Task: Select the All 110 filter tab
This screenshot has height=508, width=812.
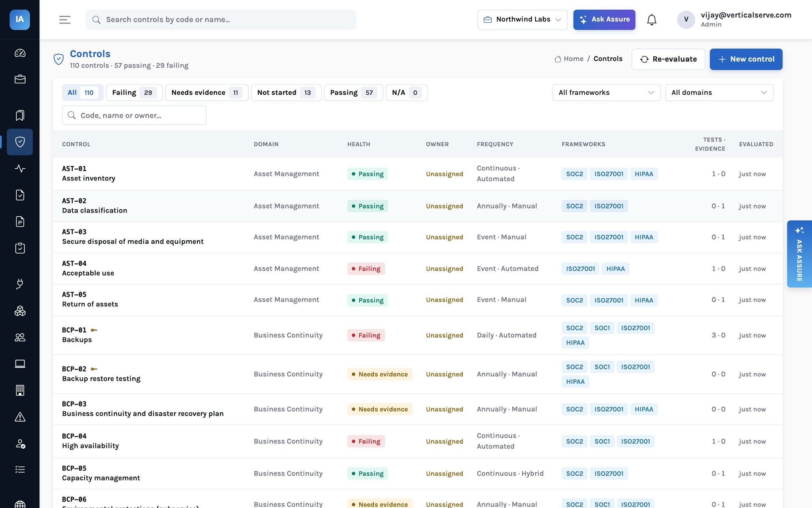Action: coord(82,93)
